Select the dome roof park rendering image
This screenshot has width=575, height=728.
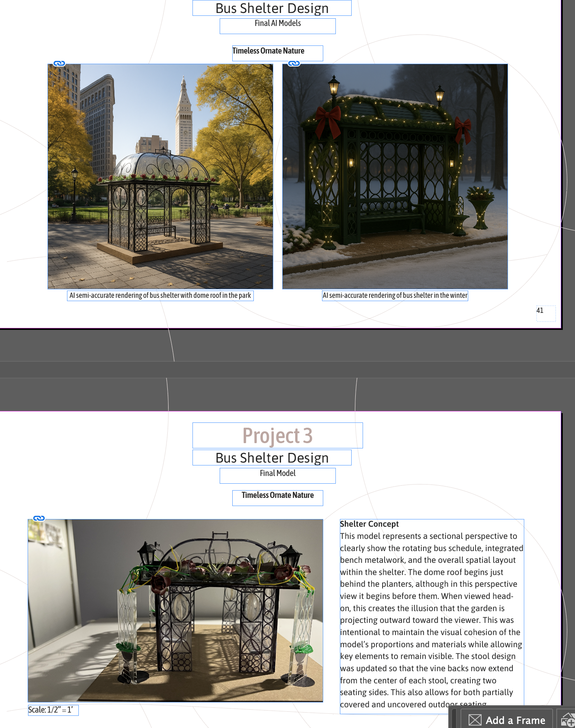pos(160,176)
